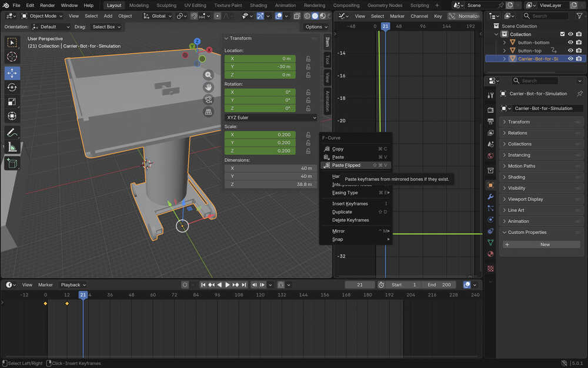Expand the Viewport Display panel
This screenshot has height=368, width=588.
tap(525, 199)
